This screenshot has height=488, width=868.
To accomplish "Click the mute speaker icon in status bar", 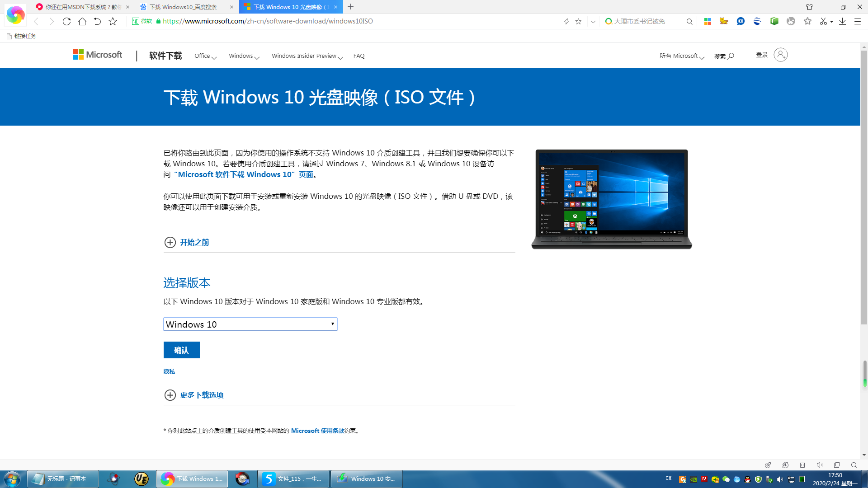I will [x=820, y=465].
